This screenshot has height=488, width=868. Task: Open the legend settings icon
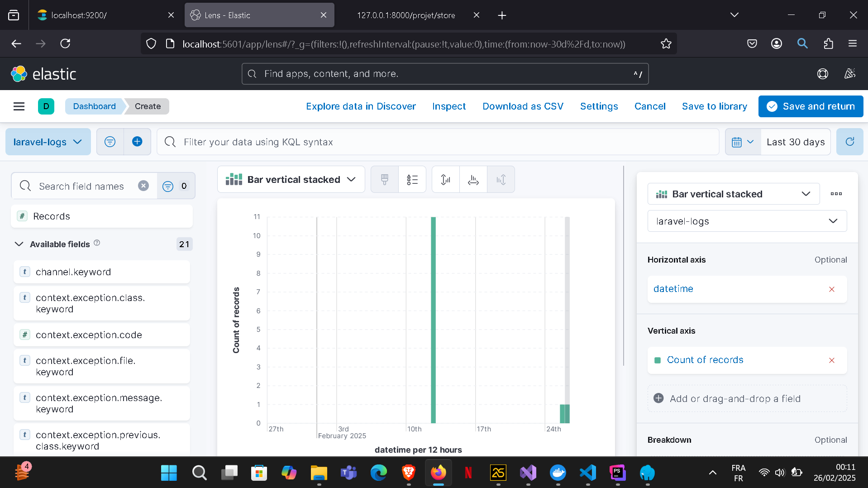(412, 180)
